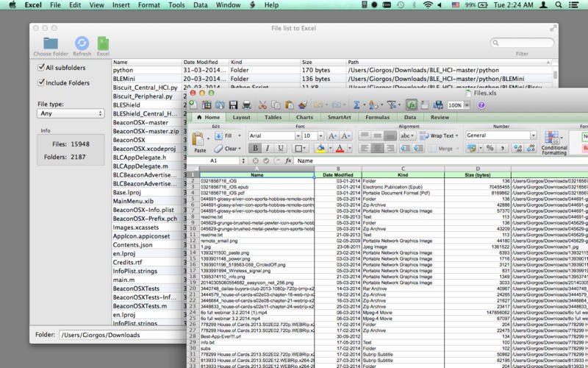Click the large Paste button in Edit group
Image resolution: width=588 pixels, height=368 pixels.
199,142
